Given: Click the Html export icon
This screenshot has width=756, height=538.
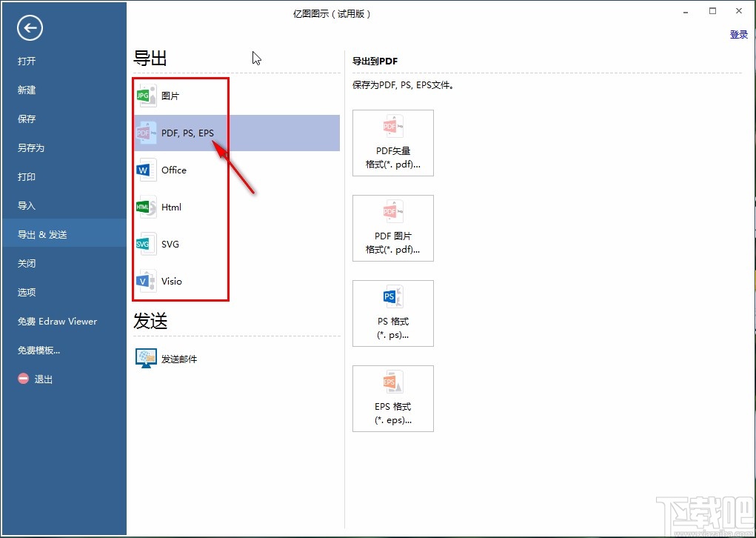Looking at the screenshot, I should point(145,207).
